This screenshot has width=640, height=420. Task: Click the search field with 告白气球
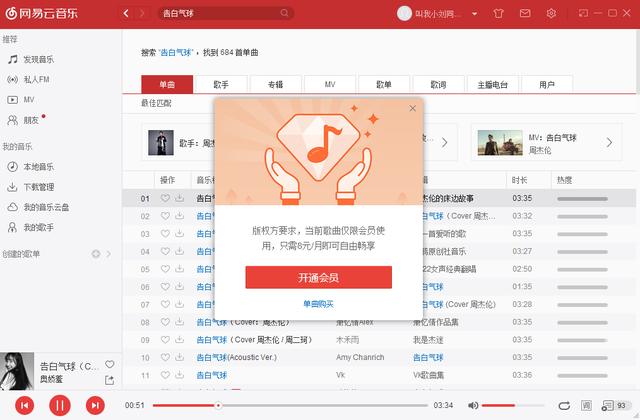[x=224, y=13]
